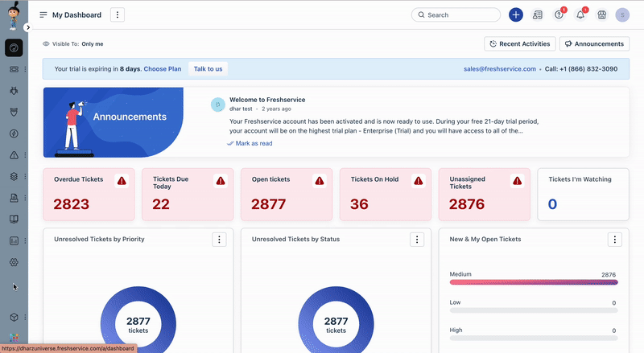The image size is (644, 353).
Task: Open the help question mark icon
Action: [559, 14]
